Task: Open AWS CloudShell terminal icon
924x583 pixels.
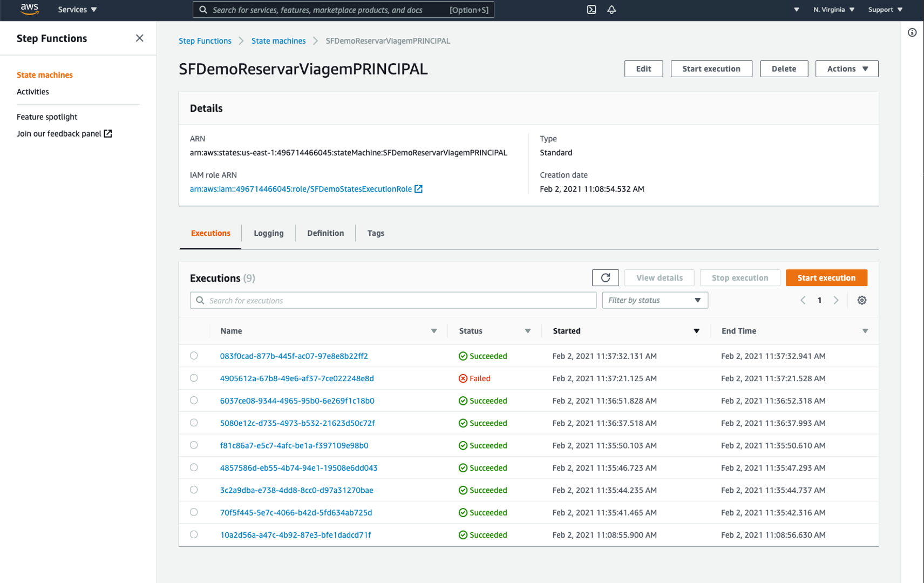Action: pos(592,10)
